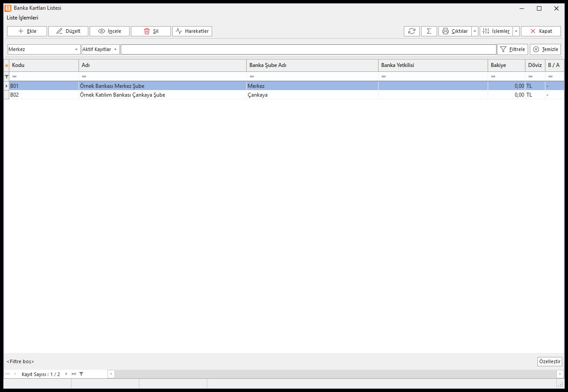Image resolution: width=568 pixels, height=392 pixels.
Task: Open Hareketler (movements) view
Action: coord(192,31)
